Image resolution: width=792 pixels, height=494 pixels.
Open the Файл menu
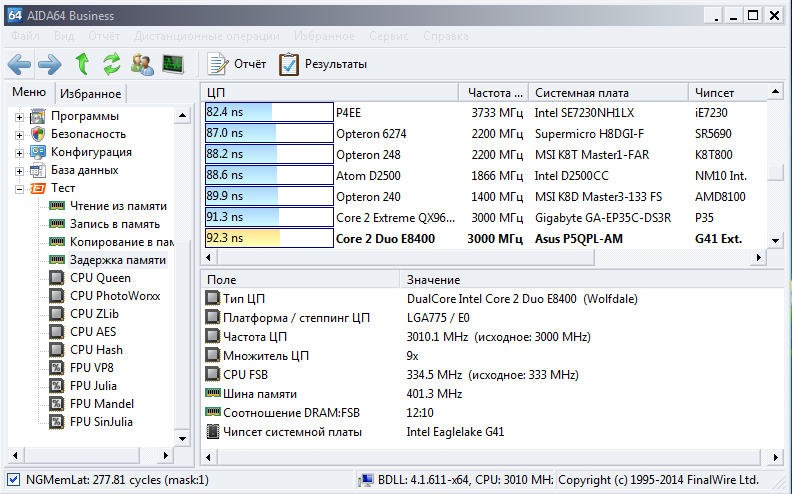coord(27,35)
